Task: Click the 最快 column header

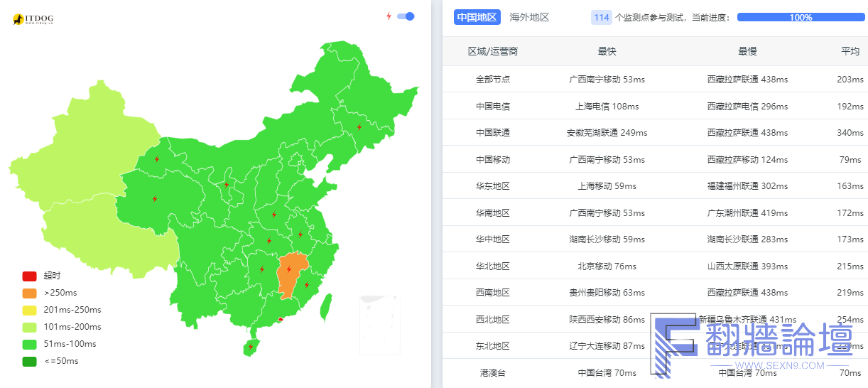Action: coord(607,51)
